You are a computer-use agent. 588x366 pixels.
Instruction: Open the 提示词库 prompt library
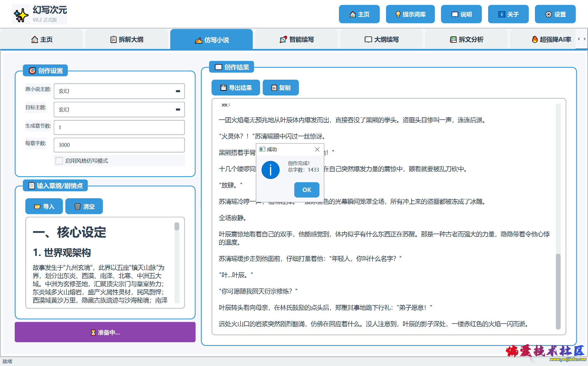click(410, 14)
